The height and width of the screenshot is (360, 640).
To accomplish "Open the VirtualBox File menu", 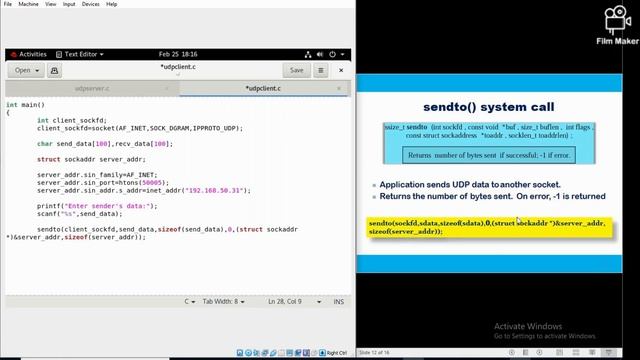I will tap(8, 4).
